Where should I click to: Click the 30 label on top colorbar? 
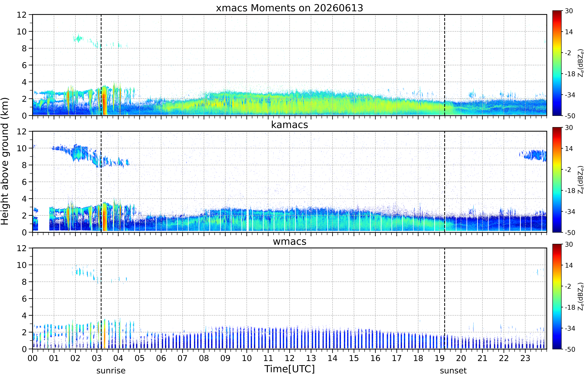[x=569, y=11]
